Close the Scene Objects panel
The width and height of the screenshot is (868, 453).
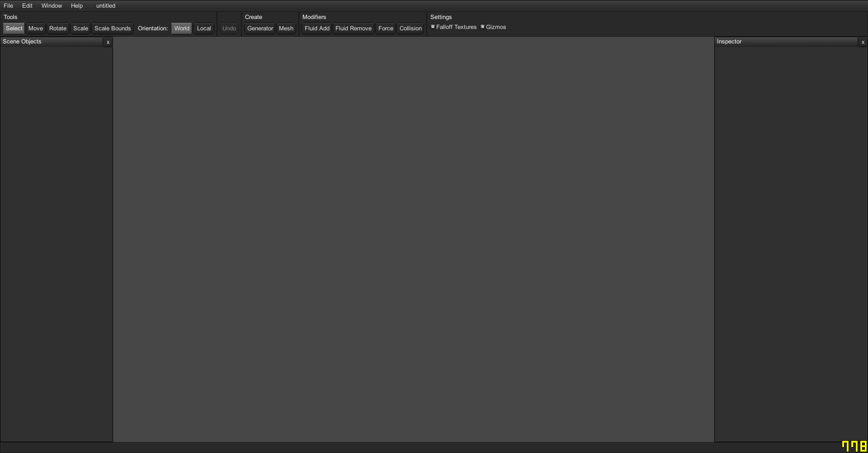tap(108, 42)
